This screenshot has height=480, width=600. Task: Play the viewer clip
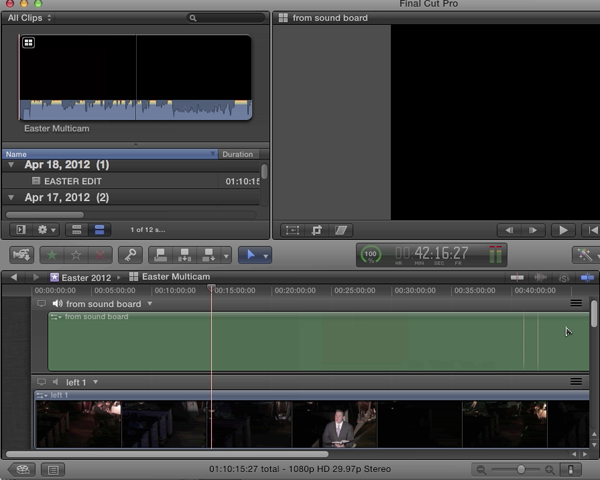point(563,230)
